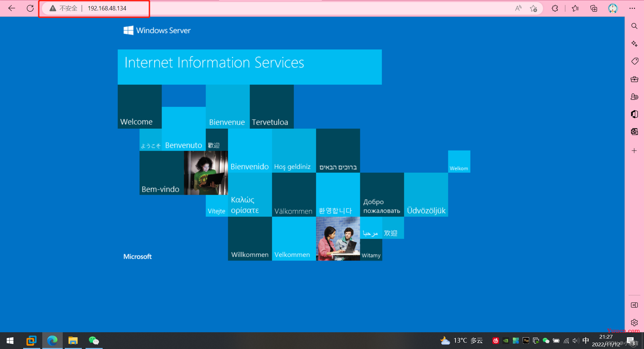Open sidebar Search
Image resolution: width=644 pixels, height=349 pixels.
[x=634, y=26]
